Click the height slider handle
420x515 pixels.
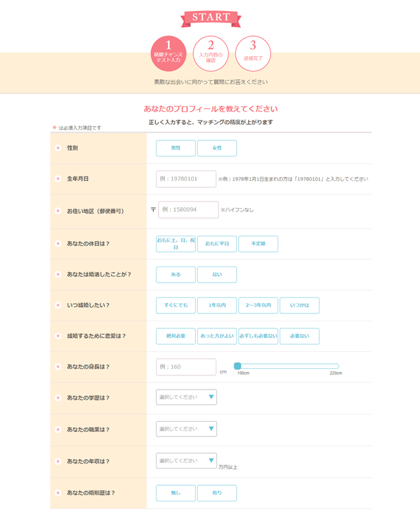(x=238, y=366)
